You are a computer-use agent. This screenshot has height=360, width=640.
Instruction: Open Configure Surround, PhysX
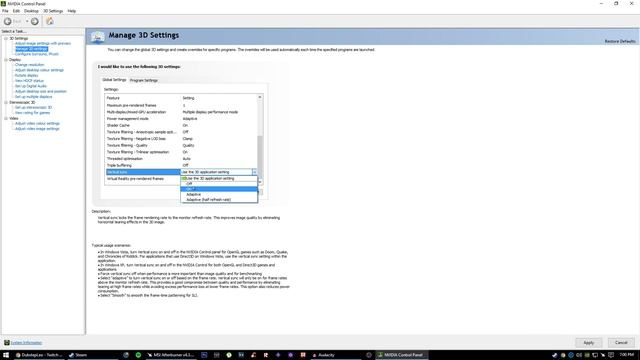click(x=37, y=54)
